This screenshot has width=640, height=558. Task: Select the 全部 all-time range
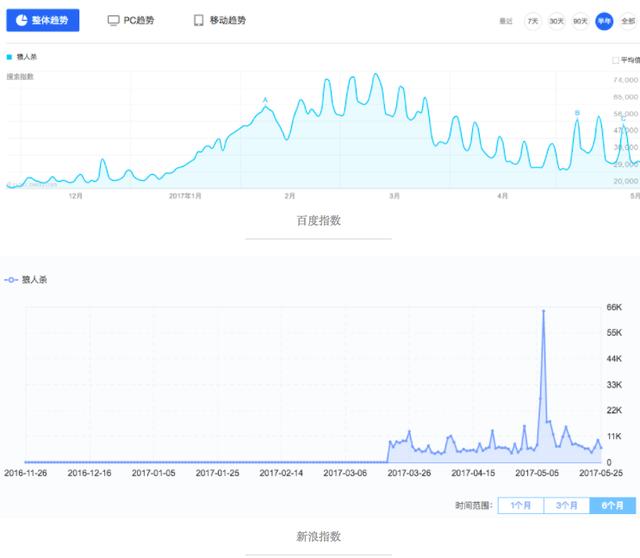pos(628,21)
